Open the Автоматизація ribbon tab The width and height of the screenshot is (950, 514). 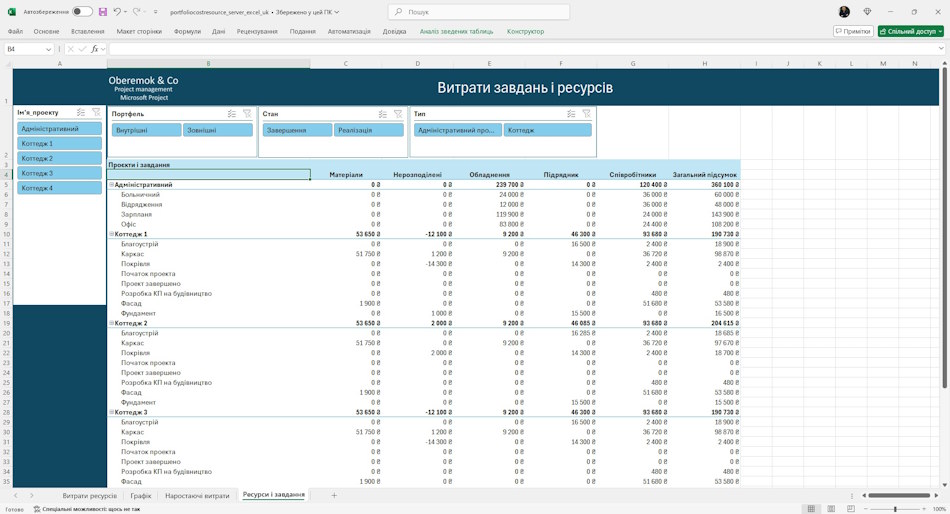[x=349, y=32]
